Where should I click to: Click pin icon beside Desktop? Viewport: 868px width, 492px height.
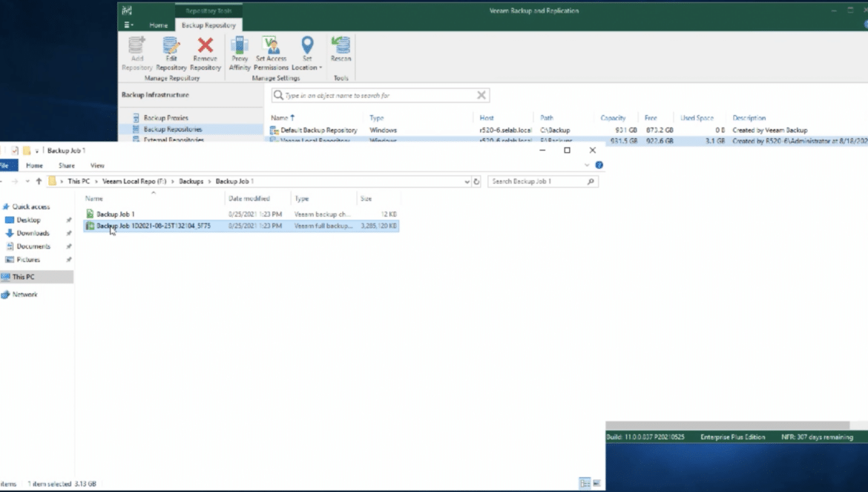69,220
